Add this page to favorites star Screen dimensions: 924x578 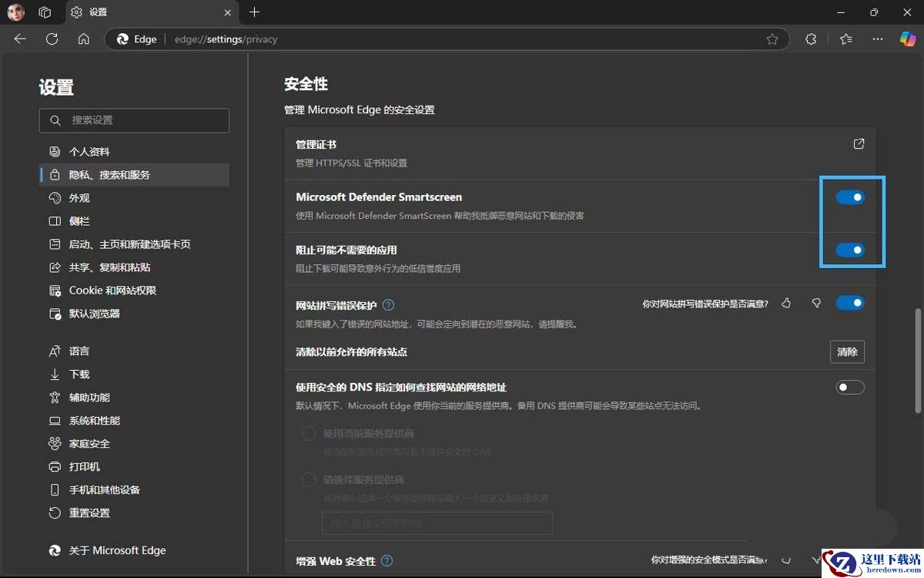(x=772, y=39)
